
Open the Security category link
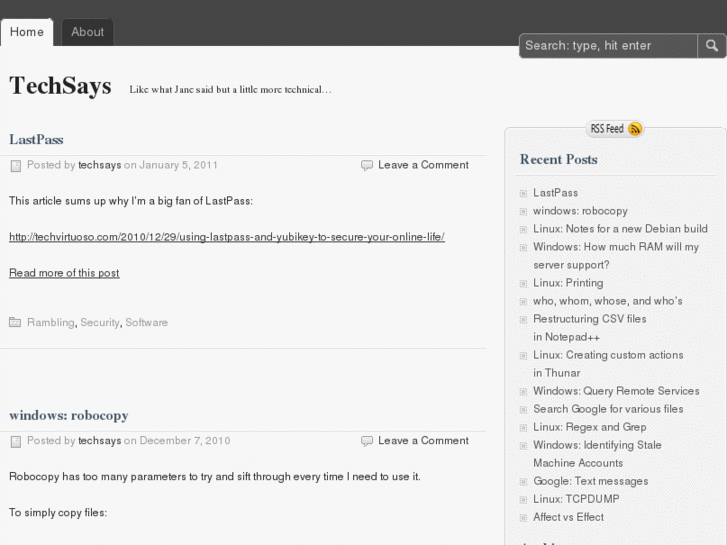point(100,323)
